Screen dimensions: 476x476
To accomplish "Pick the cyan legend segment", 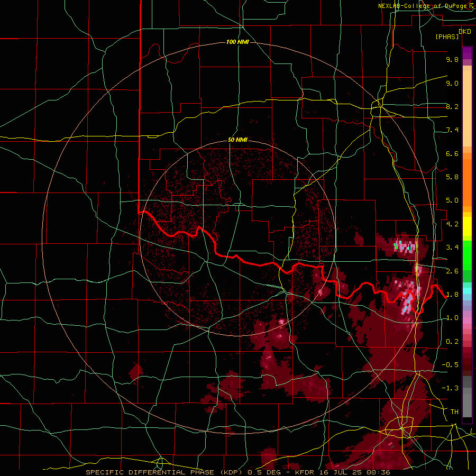I will 467,291.
